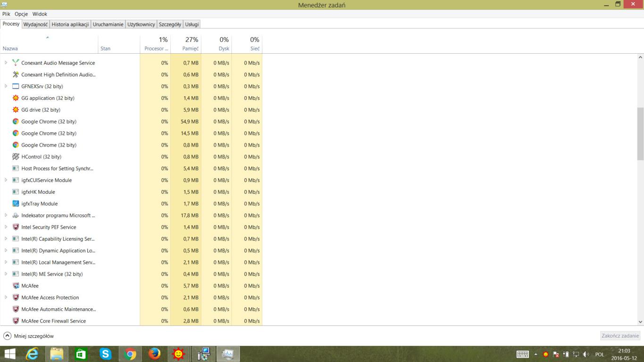Click the GFNEXSrv (32 bity) window icon
This screenshot has width=644, height=362.
[x=16, y=86]
